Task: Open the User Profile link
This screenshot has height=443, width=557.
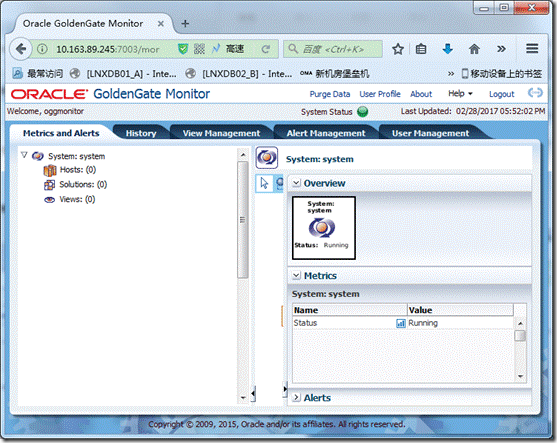Action: pyautogui.click(x=380, y=94)
